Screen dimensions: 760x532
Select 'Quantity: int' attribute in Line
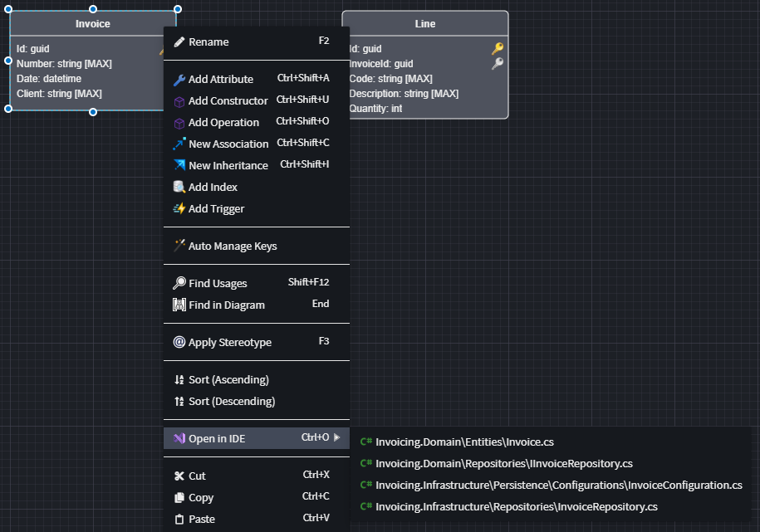375,109
